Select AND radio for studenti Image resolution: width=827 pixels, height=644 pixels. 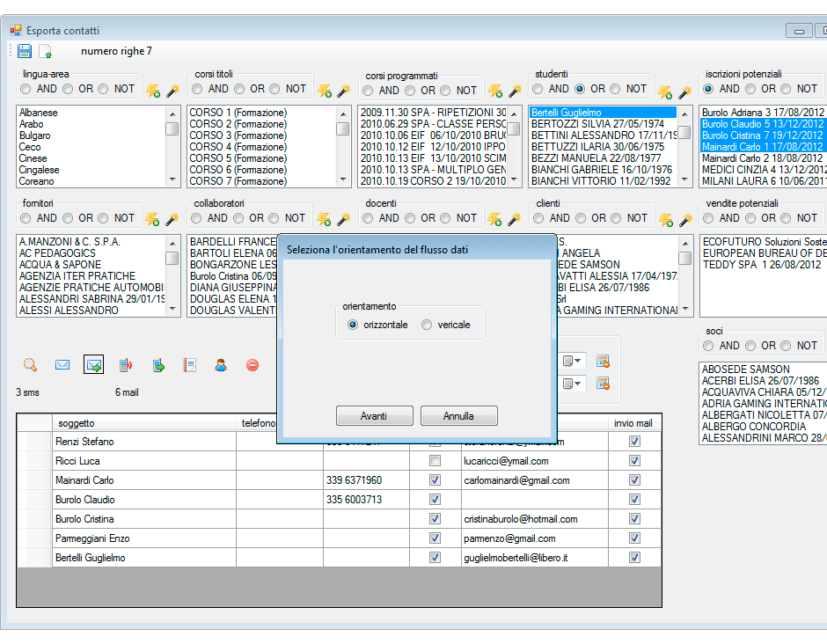tap(538, 89)
